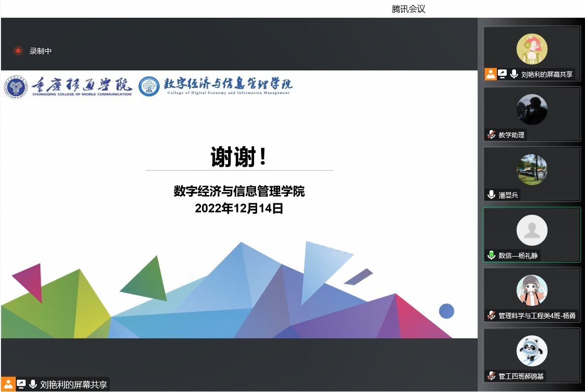The width and height of the screenshot is (585, 392).
Task: Click microphone icon next to 潘显兵
Action: tap(491, 195)
